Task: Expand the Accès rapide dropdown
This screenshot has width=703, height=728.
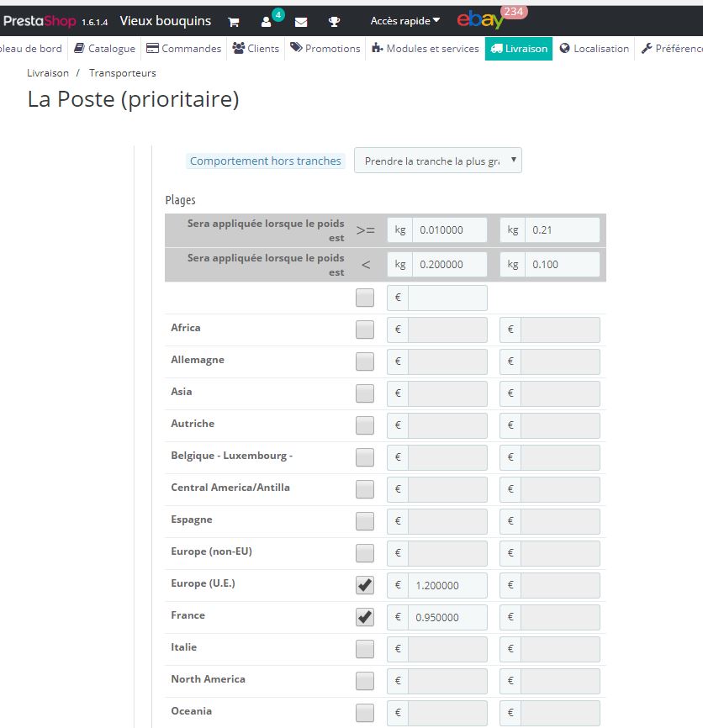Action: coord(405,21)
